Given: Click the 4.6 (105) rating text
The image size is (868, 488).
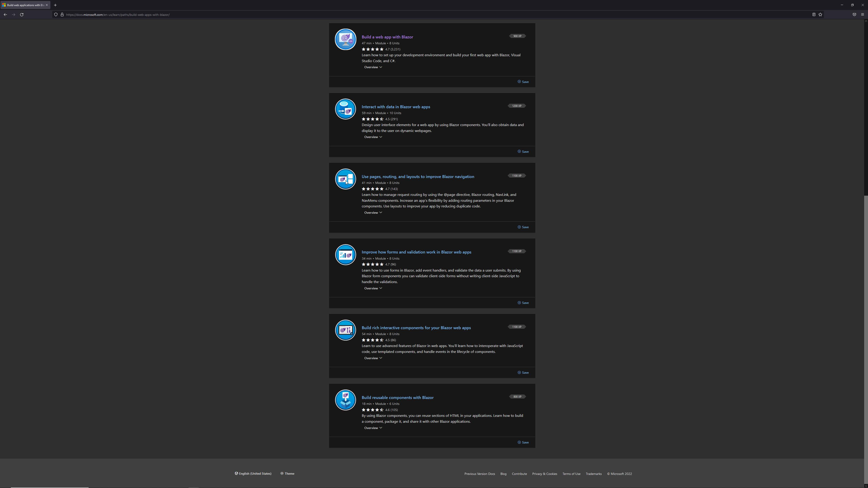Looking at the screenshot, I should [392, 410].
